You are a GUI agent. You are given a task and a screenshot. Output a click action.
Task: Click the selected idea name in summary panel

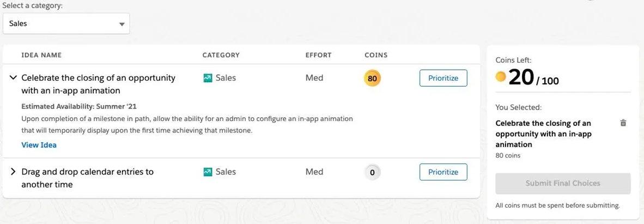[x=543, y=134]
